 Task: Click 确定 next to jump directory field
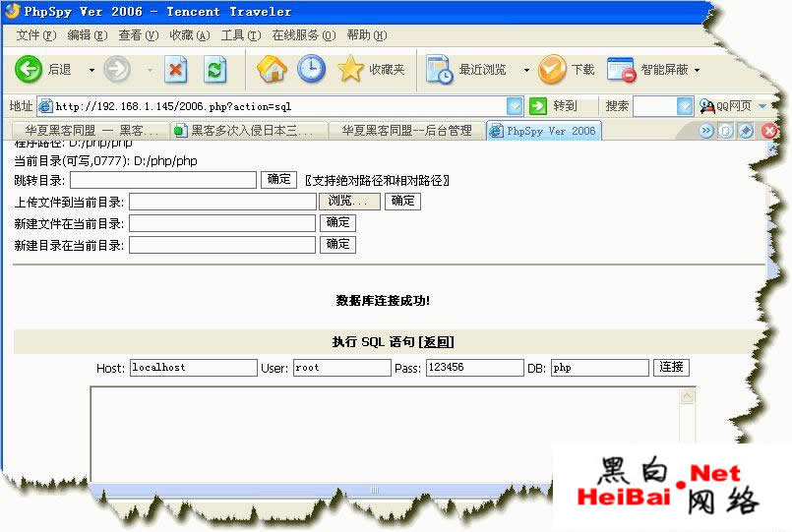pyautogui.click(x=278, y=180)
